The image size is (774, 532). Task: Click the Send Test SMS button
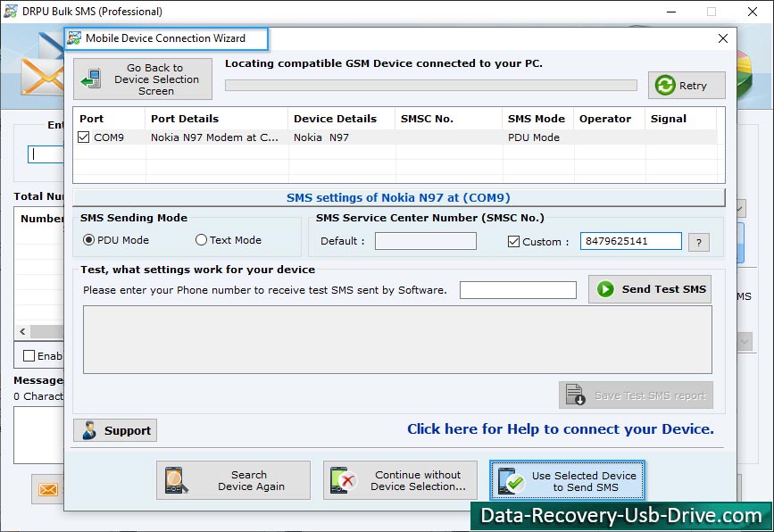point(650,289)
